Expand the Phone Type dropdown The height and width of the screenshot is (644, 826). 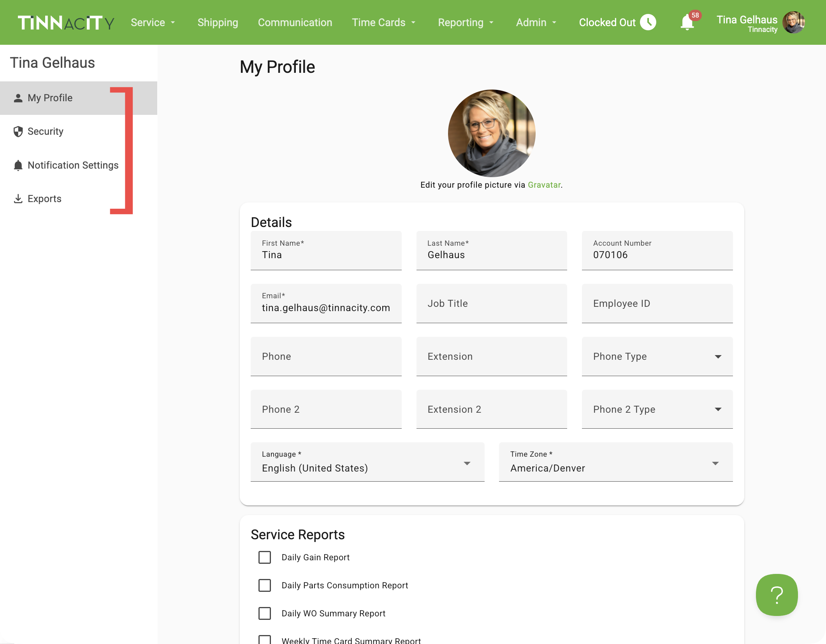(657, 356)
